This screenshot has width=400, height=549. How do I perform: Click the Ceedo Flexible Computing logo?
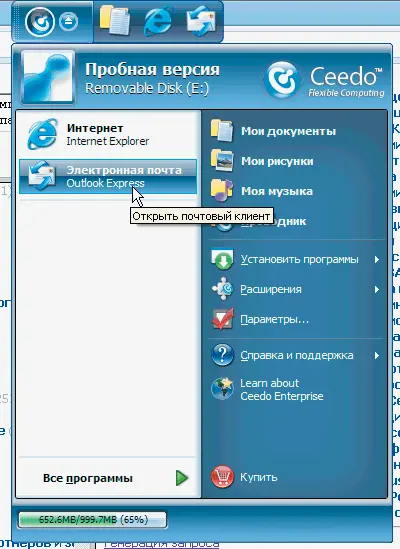click(x=324, y=80)
